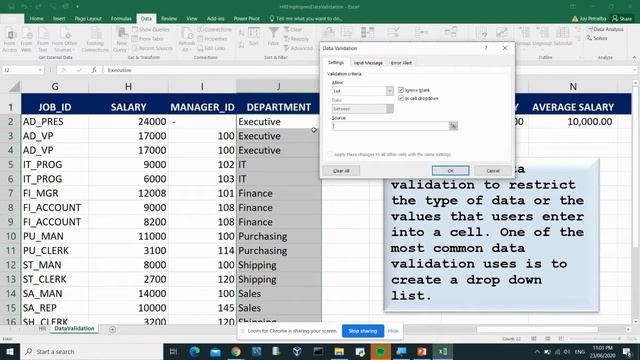
Task: Click the Share button
Action: (x=622, y=18)
